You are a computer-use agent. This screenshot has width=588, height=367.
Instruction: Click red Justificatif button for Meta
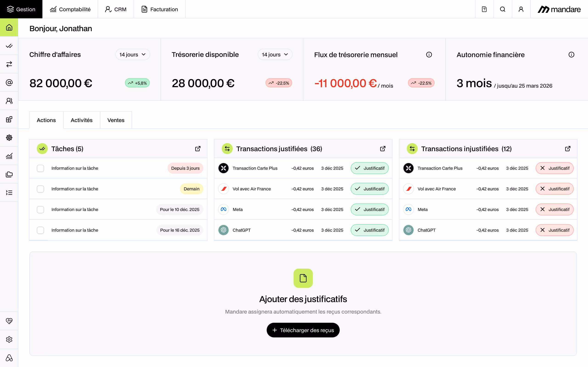click(x=554, y=209)
